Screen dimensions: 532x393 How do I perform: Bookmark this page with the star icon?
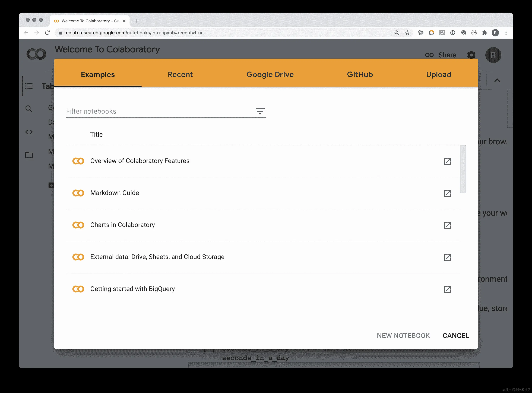tap(407, 33)
